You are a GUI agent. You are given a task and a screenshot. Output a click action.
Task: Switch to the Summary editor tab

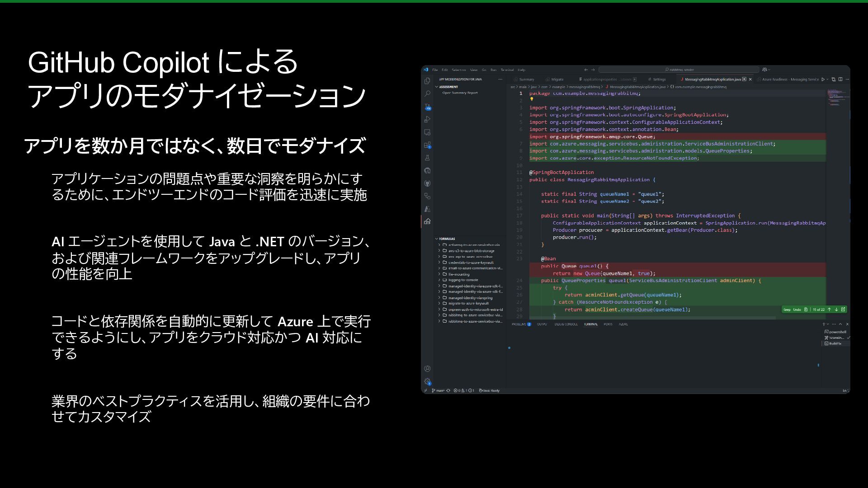coord(526,79)
